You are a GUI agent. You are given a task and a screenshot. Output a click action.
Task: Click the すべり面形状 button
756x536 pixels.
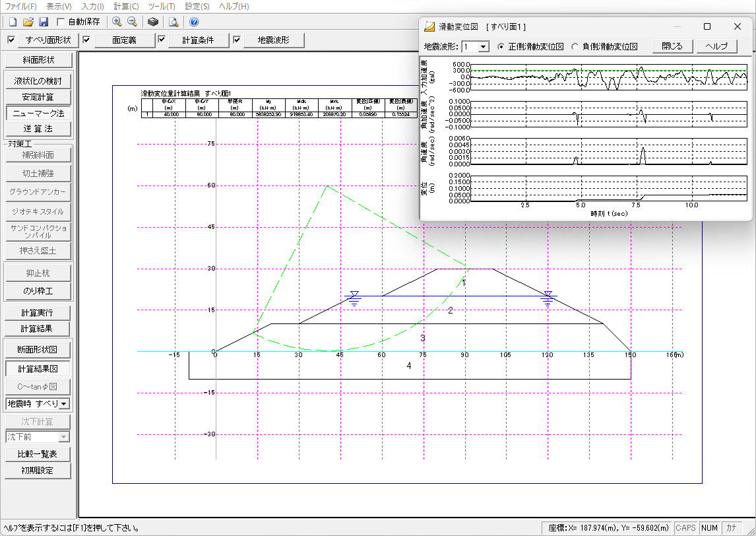pos(48,40)
